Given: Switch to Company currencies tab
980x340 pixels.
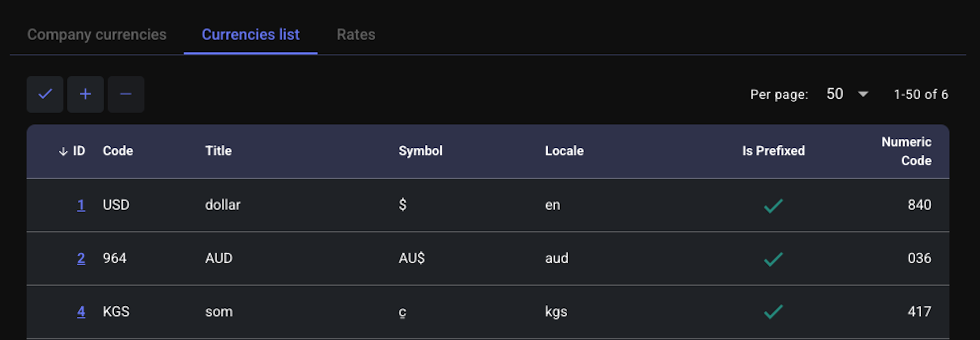Looking at the screenshot, I should click(x=97, y=35).
